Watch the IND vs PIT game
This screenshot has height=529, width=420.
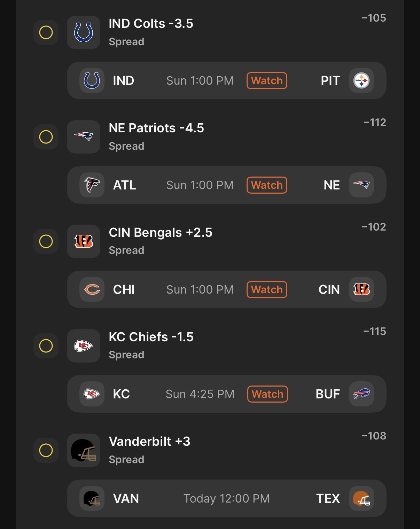[267, 80]
